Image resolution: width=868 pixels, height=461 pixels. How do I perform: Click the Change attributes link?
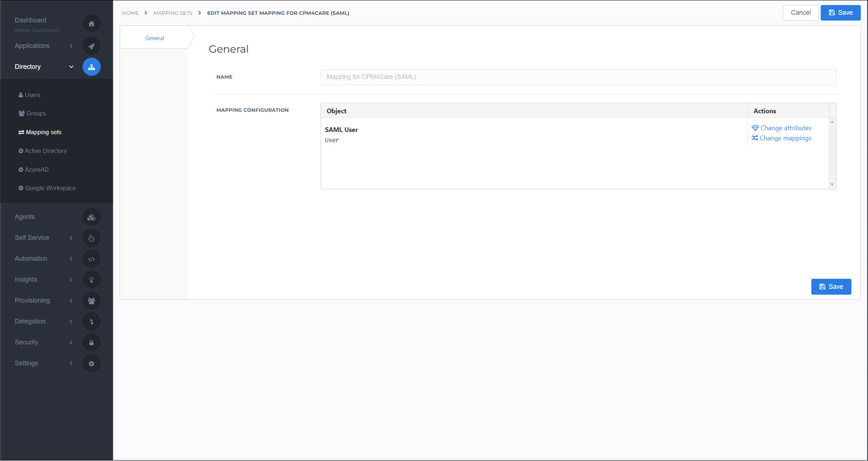(781, 128)
